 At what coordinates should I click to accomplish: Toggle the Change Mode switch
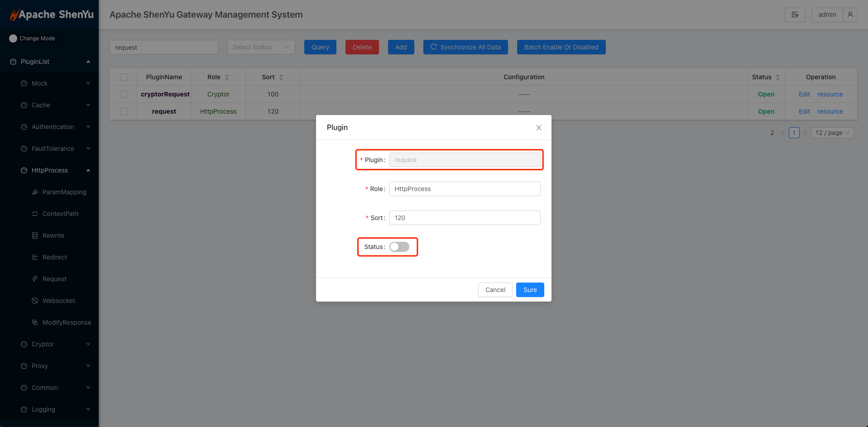click(x=13, y=38)
